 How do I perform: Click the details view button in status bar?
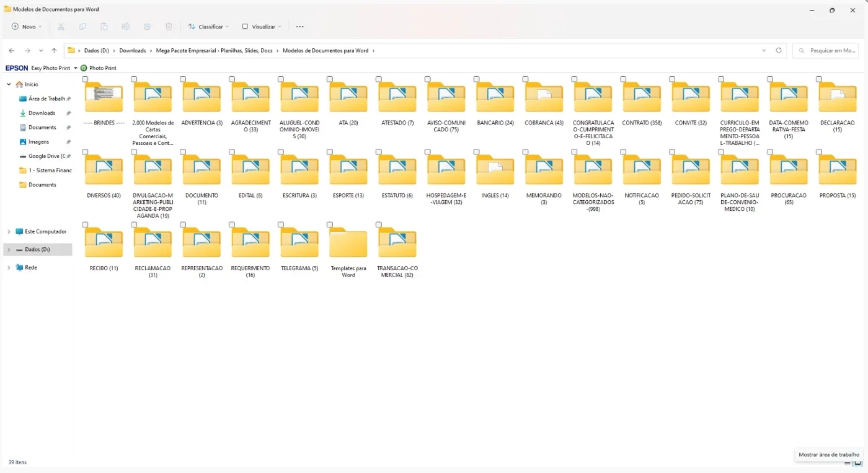pyautogui.click(x=848, y=462)
